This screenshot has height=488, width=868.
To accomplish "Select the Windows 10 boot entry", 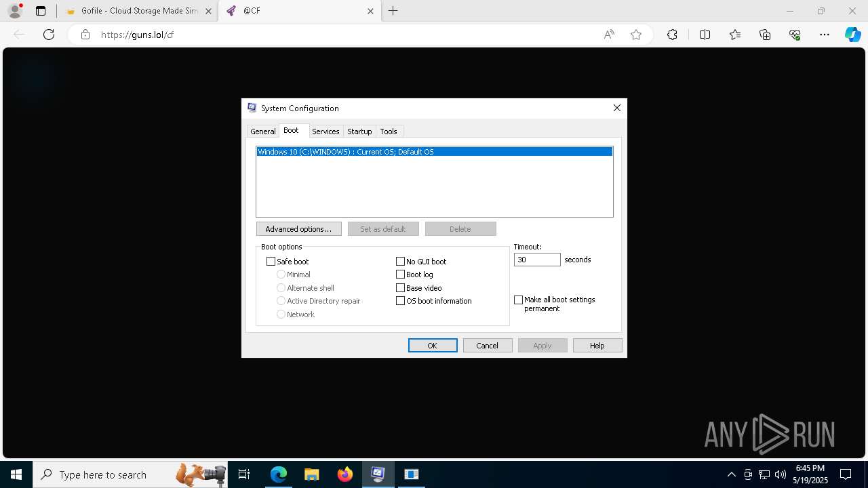I will (434, 152).
